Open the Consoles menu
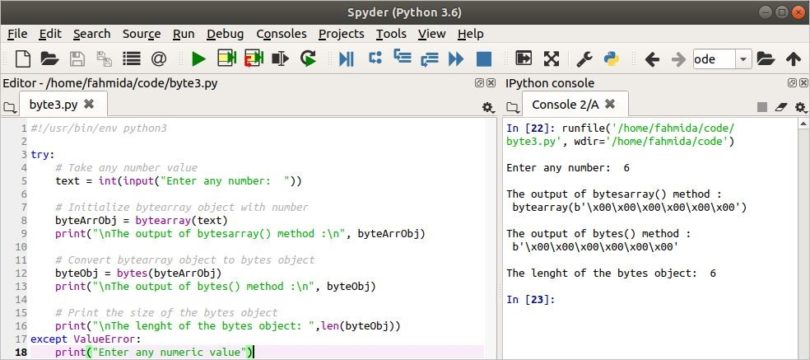The width and height of the screenshot is (810, 360). point(281,34)
